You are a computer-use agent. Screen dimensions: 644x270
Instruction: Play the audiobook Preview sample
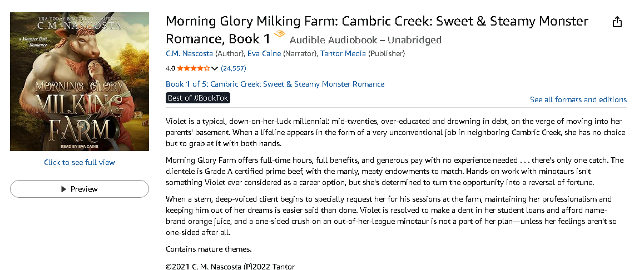pos(80,189)
